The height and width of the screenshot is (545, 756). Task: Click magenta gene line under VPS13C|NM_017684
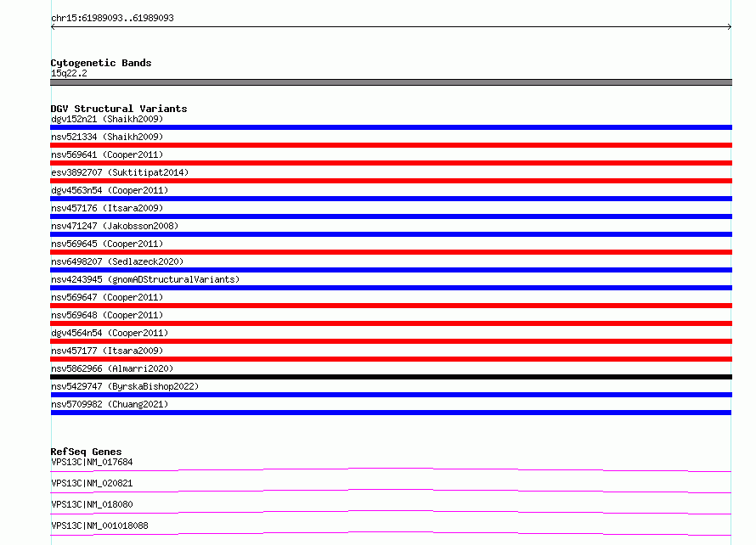(391, 469)
